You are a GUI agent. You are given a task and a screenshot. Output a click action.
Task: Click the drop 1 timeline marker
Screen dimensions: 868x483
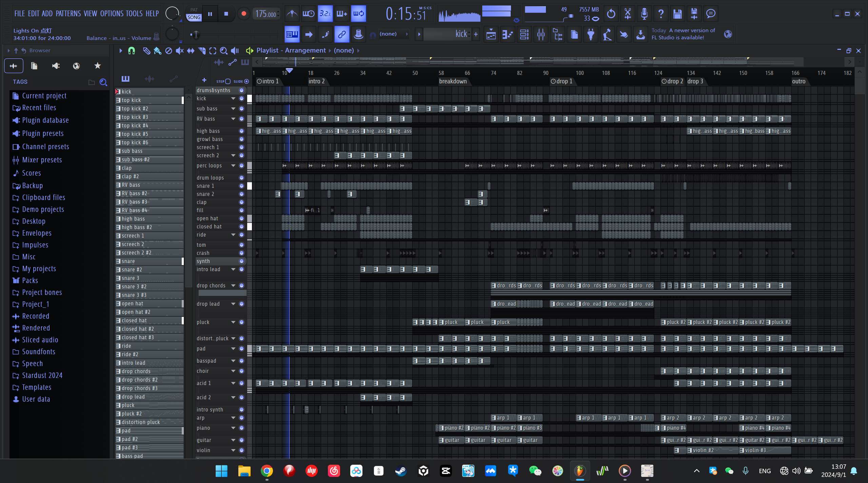click(x=564, y=81)
